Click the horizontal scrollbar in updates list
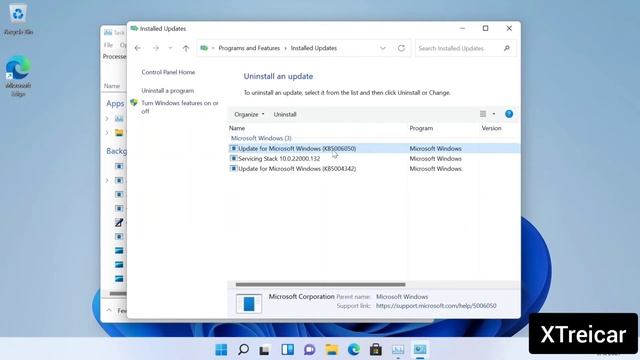 click(x=320, y=284)
